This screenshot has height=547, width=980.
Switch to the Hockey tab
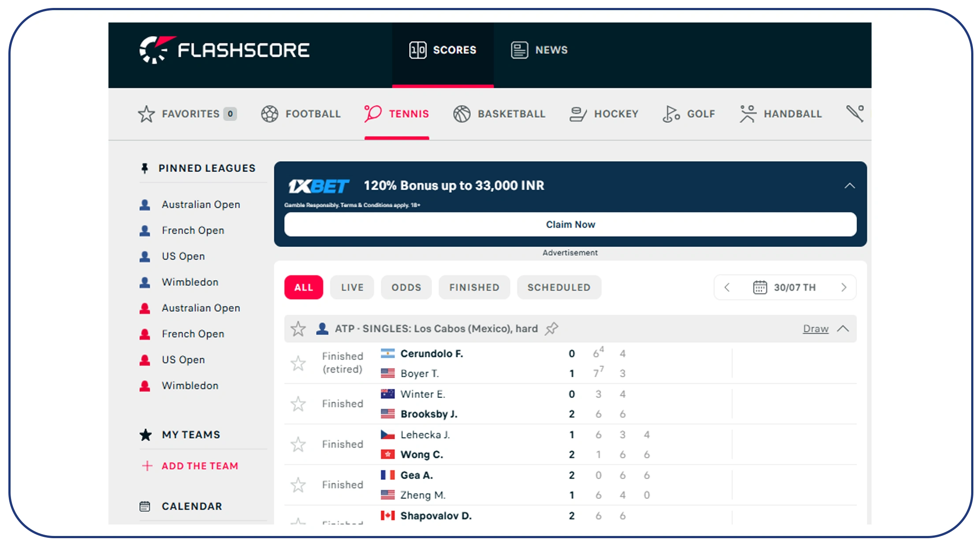click(604, 114)
